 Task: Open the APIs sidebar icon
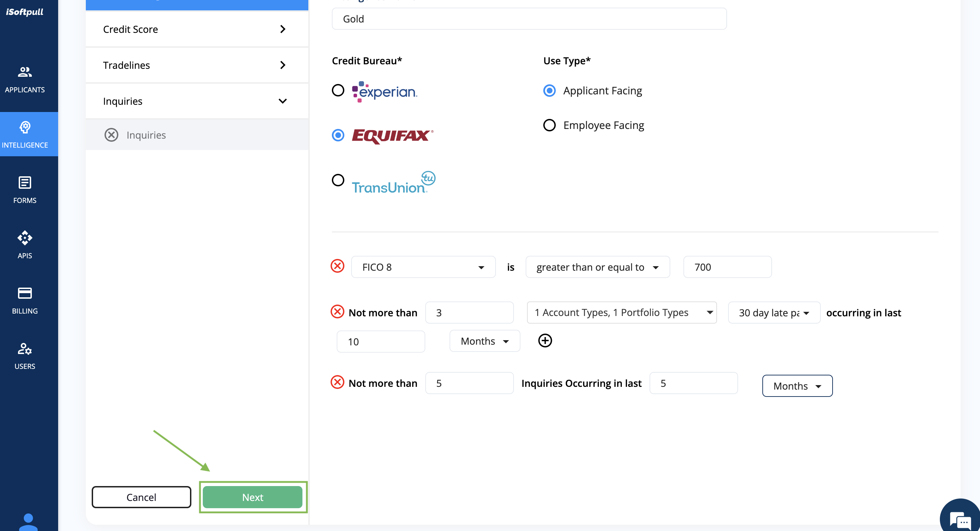tap(25, 238)
